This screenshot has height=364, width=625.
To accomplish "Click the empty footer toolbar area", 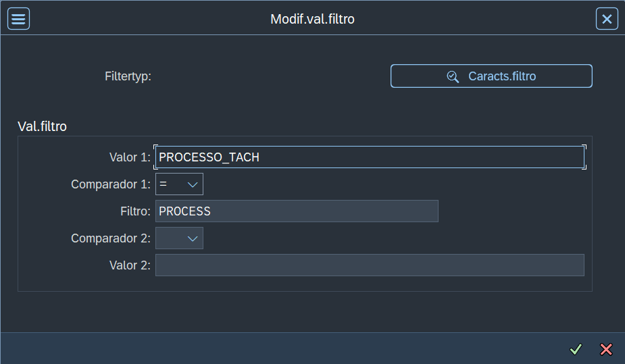I will 270,348.
